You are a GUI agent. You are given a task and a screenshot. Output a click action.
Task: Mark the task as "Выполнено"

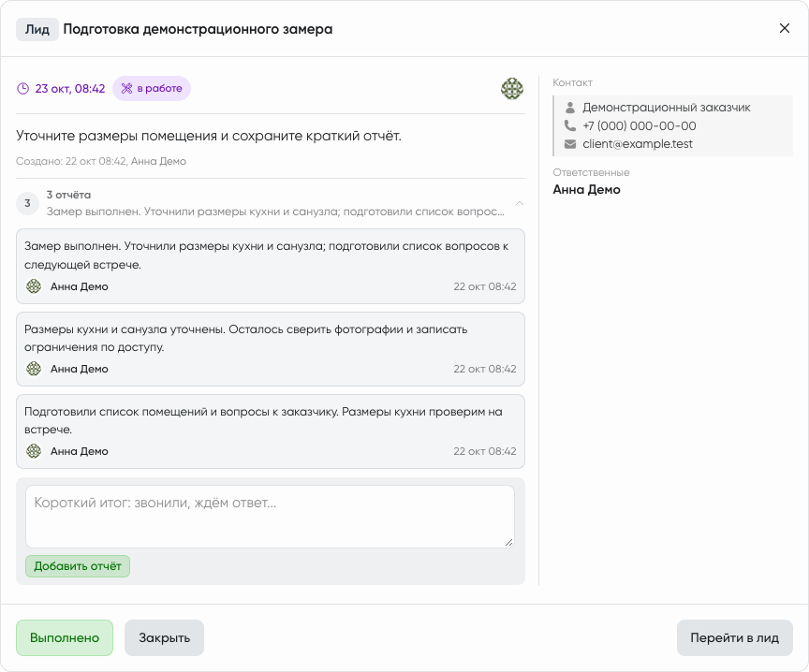(x=65, y=638)
